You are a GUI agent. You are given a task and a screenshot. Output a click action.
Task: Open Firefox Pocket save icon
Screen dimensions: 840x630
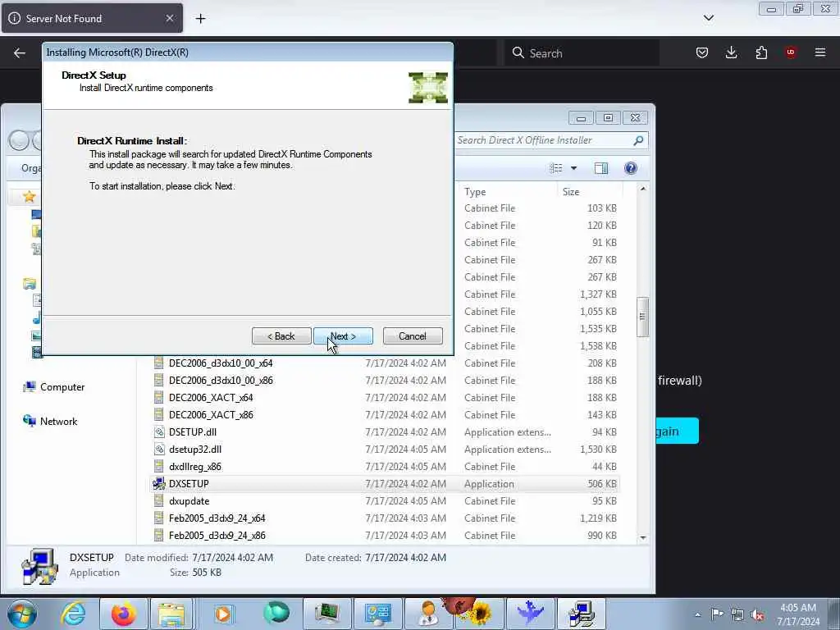coord(702,52)
